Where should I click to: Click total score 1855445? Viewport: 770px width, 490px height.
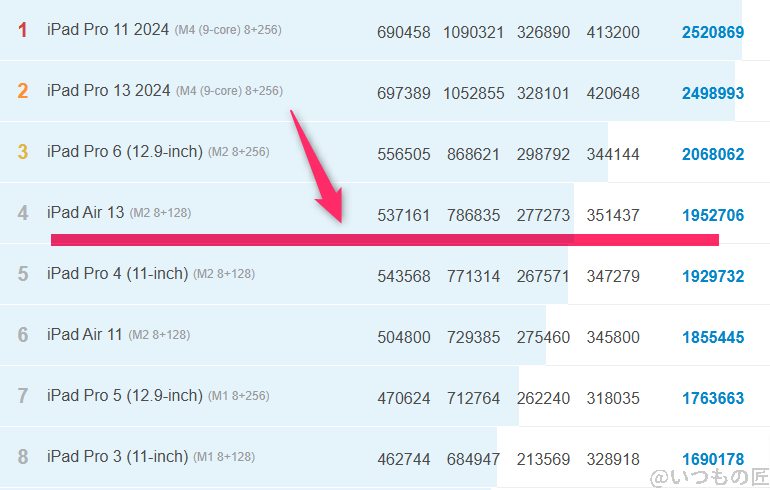coord(713,337)
